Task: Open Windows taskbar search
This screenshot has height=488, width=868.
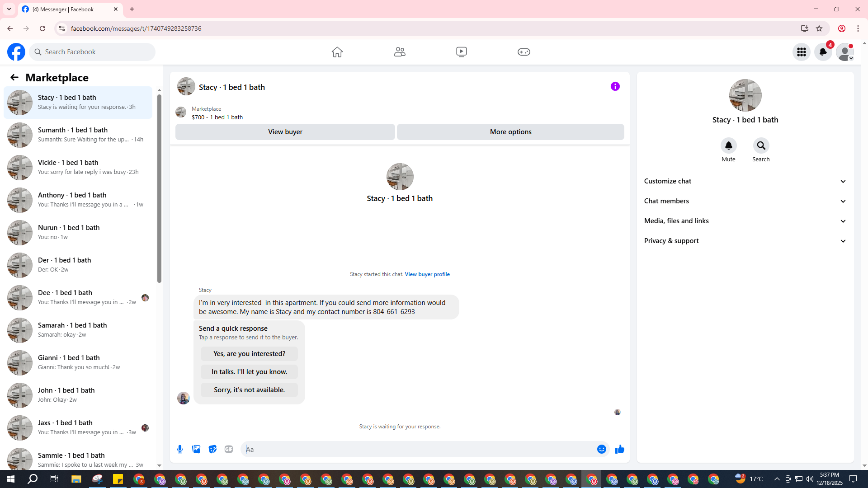Action: tap(33, 479)
